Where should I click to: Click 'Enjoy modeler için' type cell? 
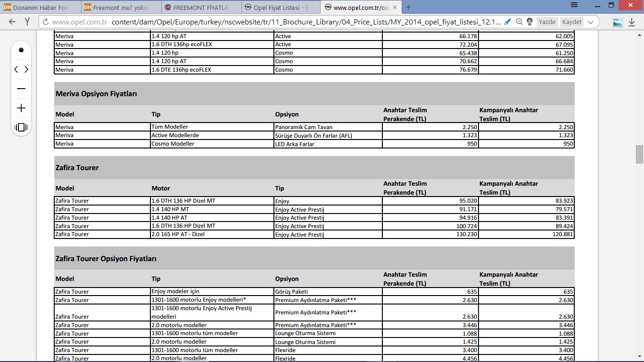click(x=212, y=292)
